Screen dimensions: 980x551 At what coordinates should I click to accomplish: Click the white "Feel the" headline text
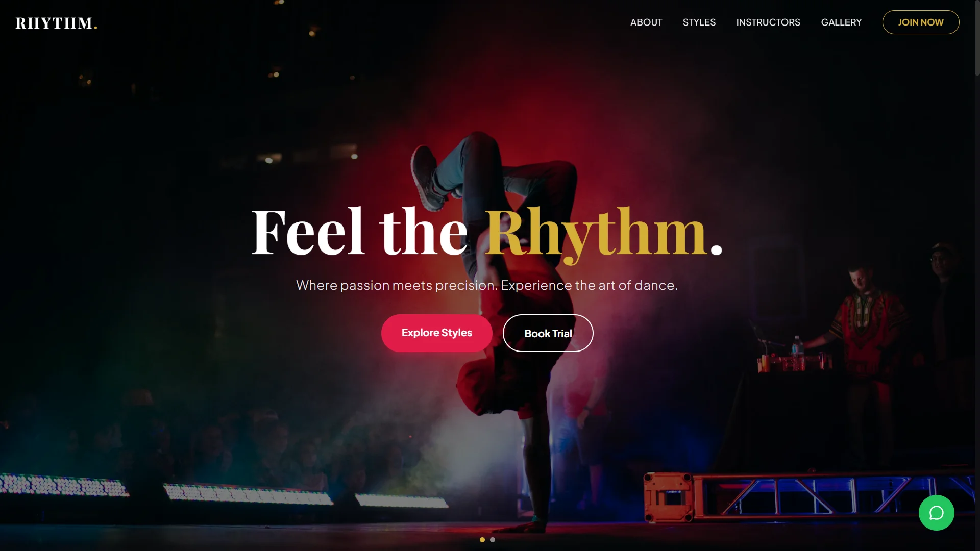(x=359, y=231)
